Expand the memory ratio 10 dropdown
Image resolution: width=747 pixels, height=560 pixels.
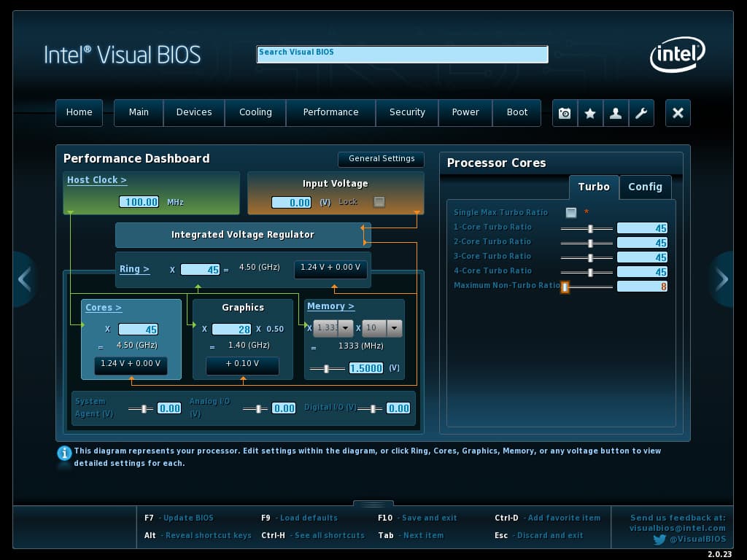point(394,328)
